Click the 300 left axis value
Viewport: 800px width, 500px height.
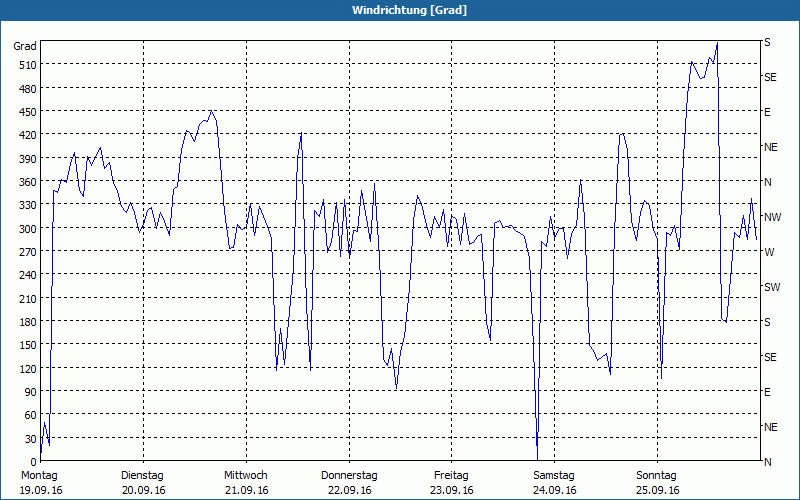(x=28, y=229)
